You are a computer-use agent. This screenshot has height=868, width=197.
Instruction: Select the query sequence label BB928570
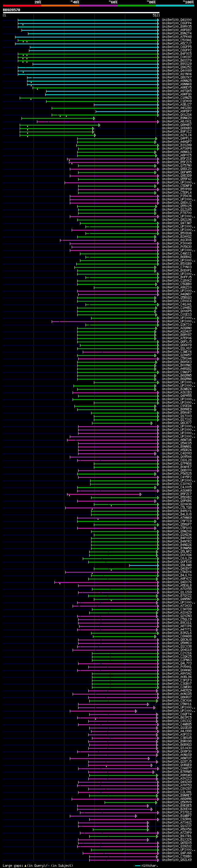coord(11,10)
